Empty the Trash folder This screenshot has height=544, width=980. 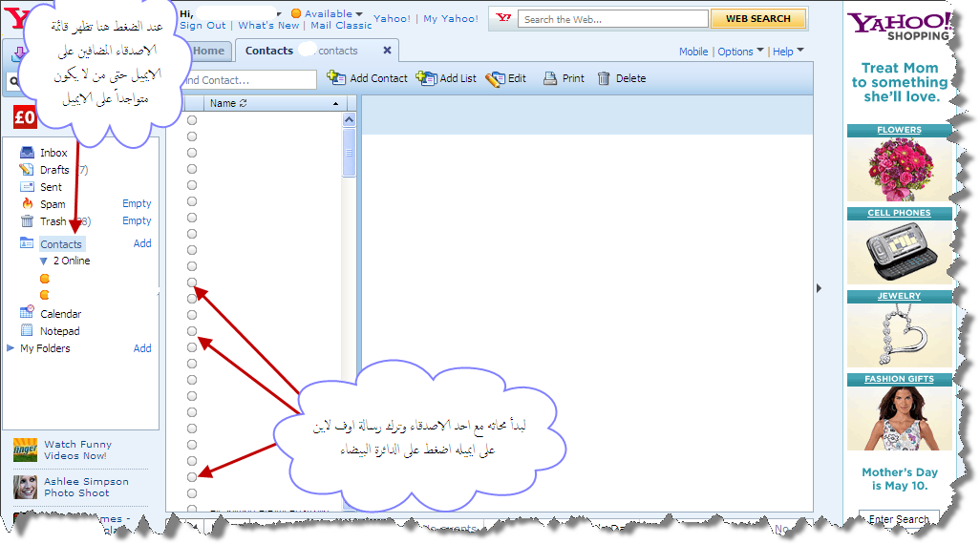point(137,220)
